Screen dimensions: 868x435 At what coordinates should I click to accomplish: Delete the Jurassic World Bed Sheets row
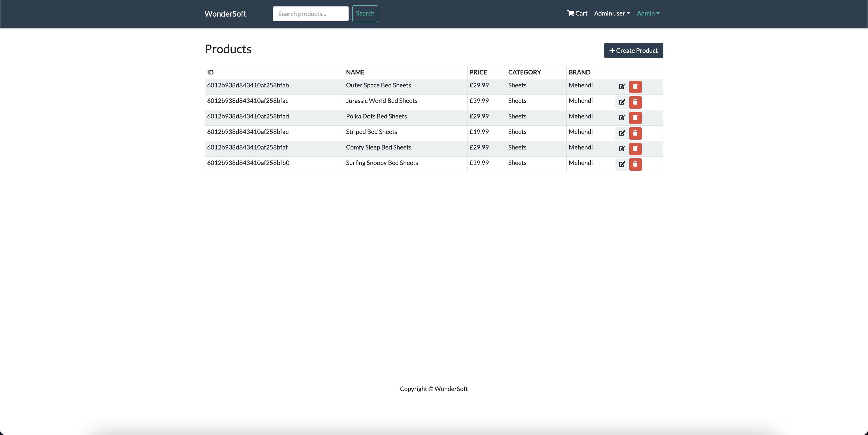(635, 102)
